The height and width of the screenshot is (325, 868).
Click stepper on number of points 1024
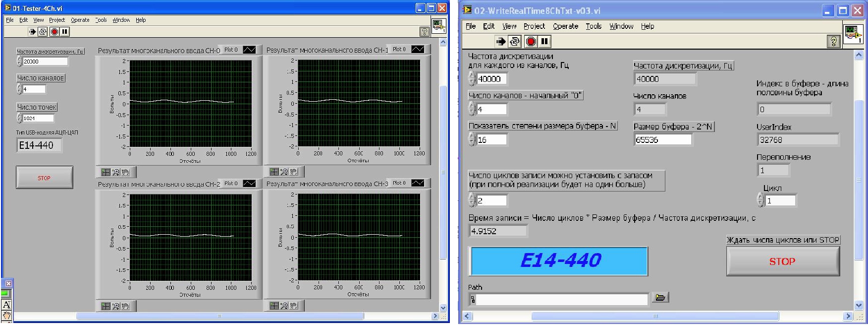(19, 118)
